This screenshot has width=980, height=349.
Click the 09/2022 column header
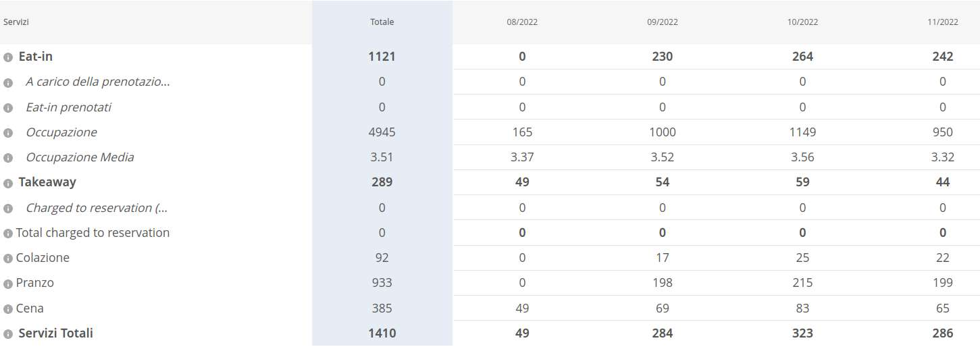click(x=662, y=22)
